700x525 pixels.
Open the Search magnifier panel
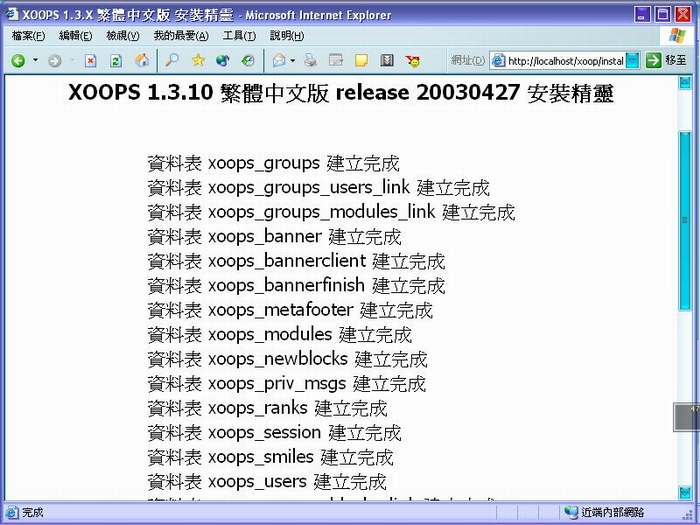click(172, 60)
